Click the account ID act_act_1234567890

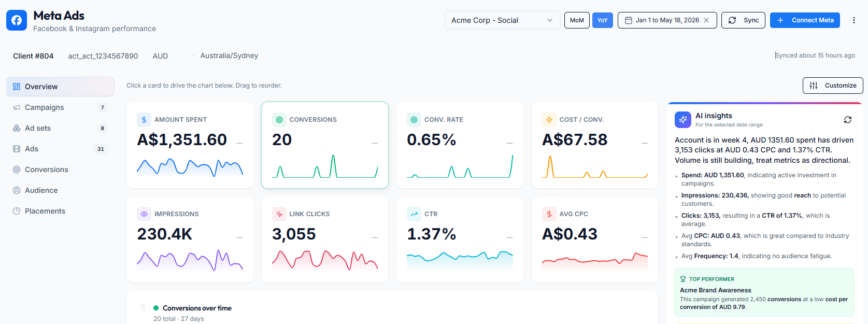pos(103,56)
